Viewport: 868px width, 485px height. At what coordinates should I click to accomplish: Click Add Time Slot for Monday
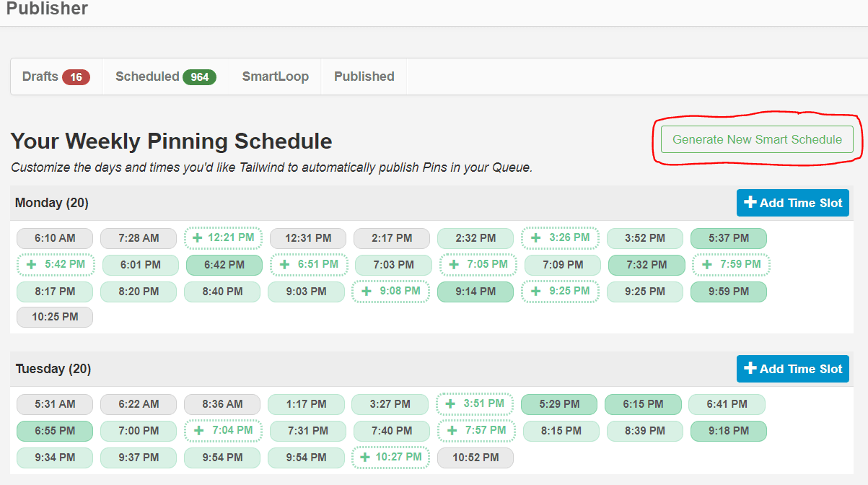pyautogui.click(x=793, y=203)
